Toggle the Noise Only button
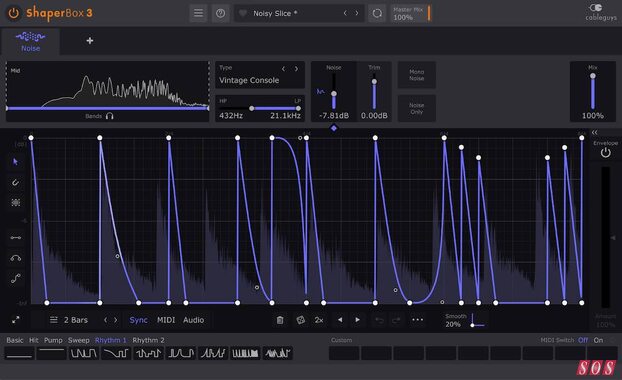 pyautogui.click(x=417, y=108)
